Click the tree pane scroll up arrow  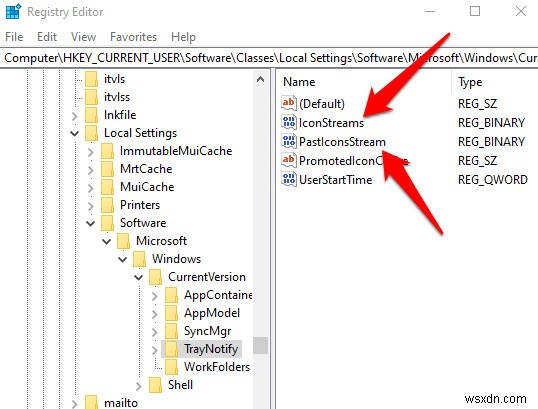tap(260, 80)
